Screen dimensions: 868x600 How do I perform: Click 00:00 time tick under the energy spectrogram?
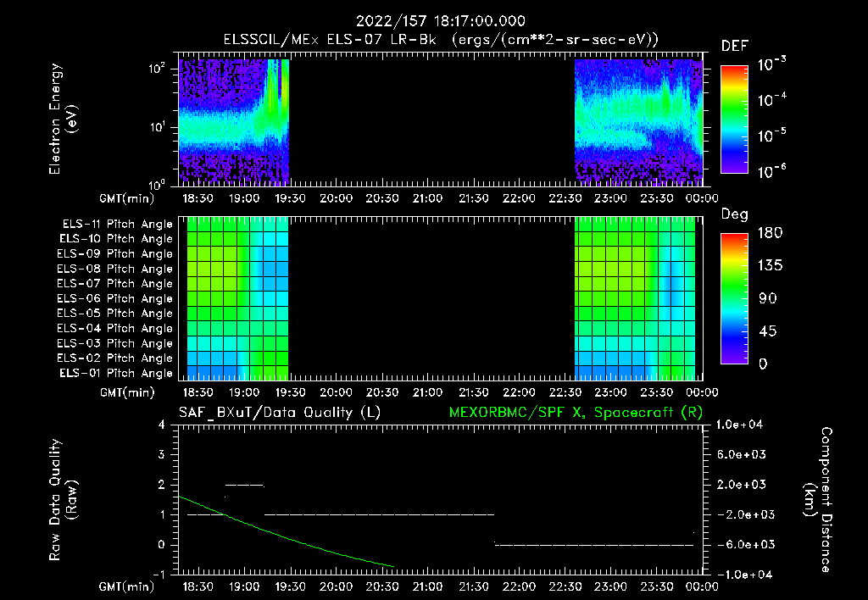tap(702, 198)
